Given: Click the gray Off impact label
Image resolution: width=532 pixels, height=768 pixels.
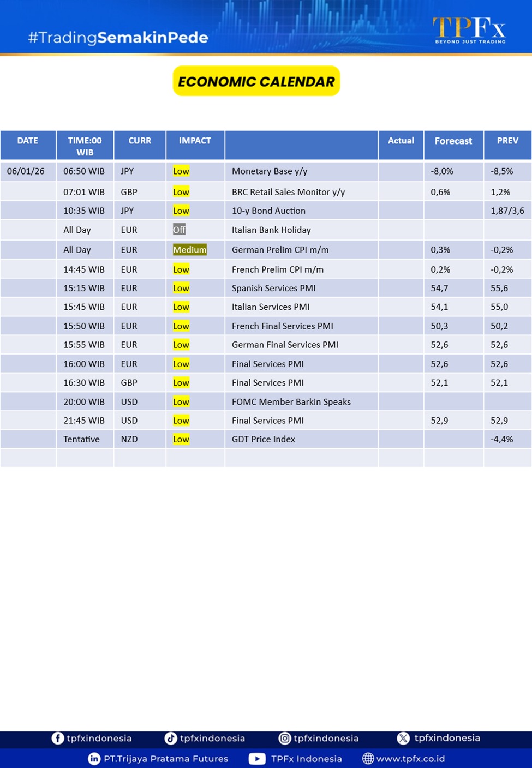Looking at the screenshot, I should click(179, 230).
